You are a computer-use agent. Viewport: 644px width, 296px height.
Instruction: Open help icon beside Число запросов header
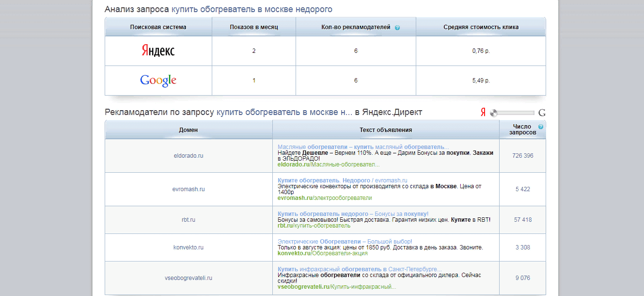(x=540, y=127)
